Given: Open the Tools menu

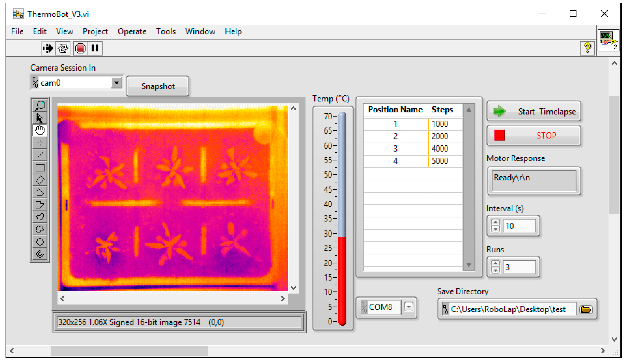Looking at the screenshot, I should [x=166, y=32].
